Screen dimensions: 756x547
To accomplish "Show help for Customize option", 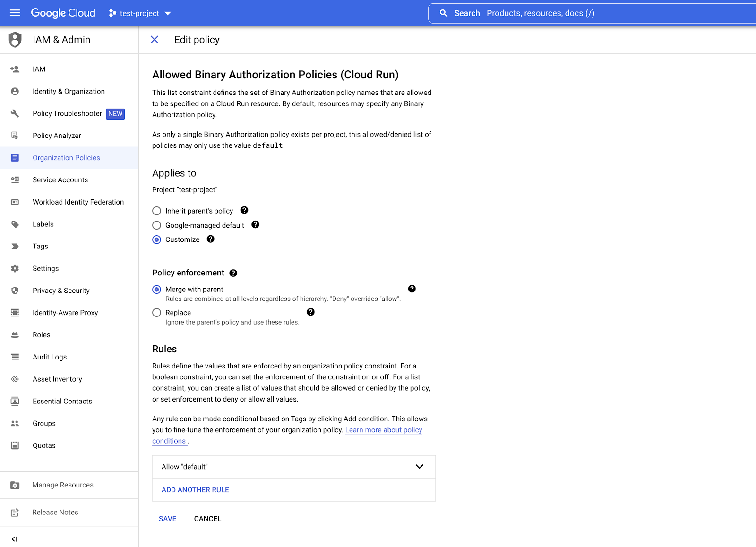I will [211, 239].
